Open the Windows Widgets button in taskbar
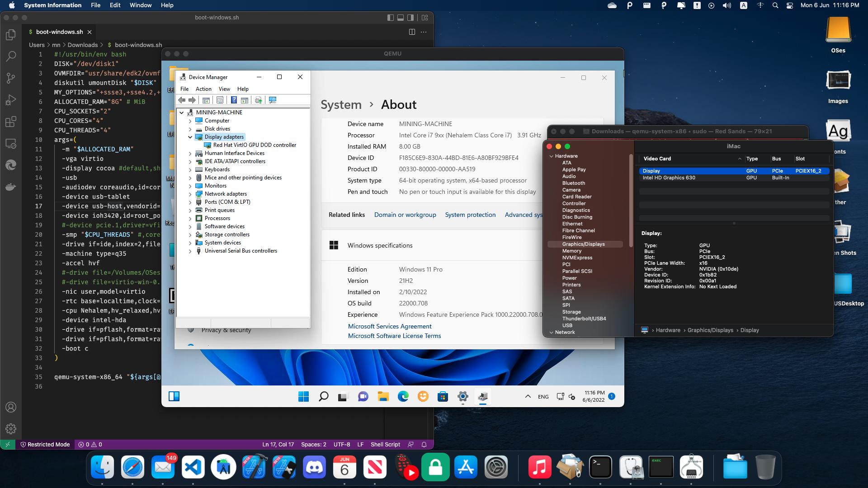 [174, 397]
